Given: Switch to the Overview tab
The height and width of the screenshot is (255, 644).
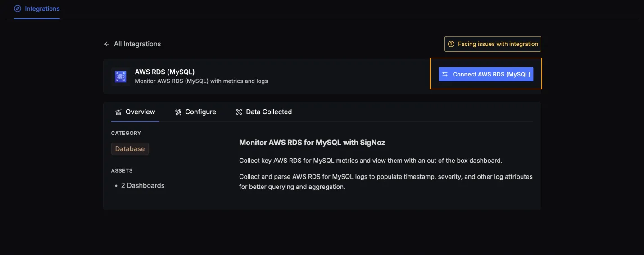Looking at the screenshot, I should tap(135, 112).
